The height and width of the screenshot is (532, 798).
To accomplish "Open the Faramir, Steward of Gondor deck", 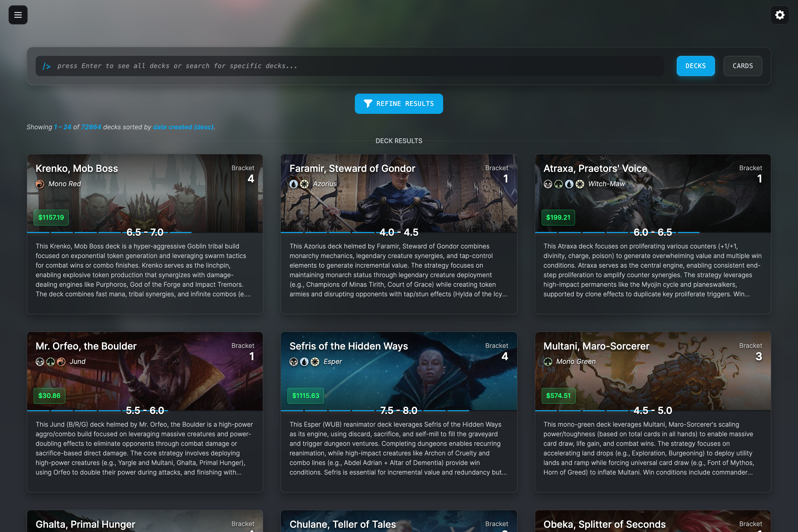I will point(352,168).
